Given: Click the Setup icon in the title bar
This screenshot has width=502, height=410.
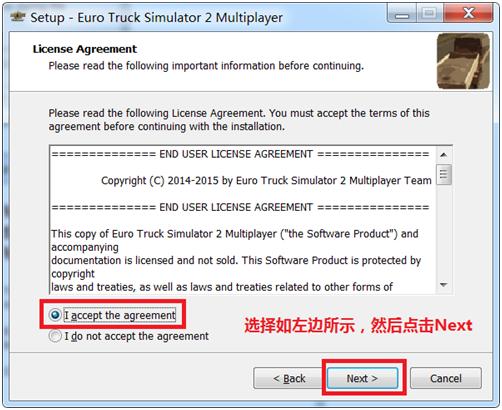Looking at the screenshot, I should point(17,16).
